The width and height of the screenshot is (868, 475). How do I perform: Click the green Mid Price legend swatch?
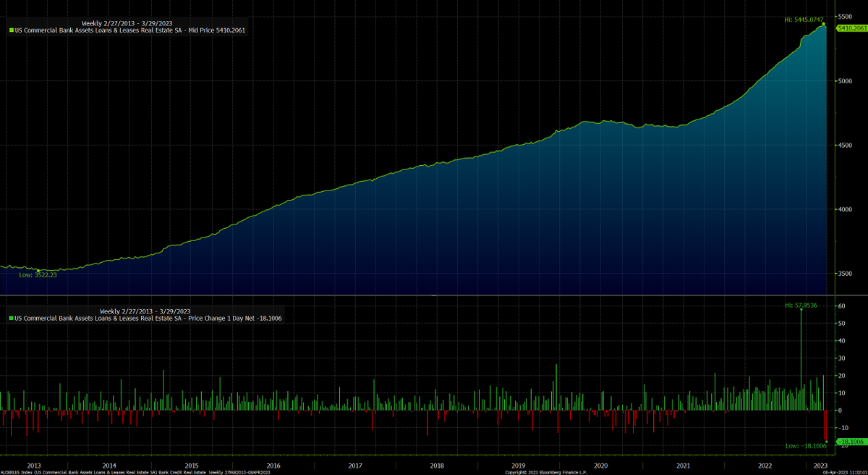[12, 30]
